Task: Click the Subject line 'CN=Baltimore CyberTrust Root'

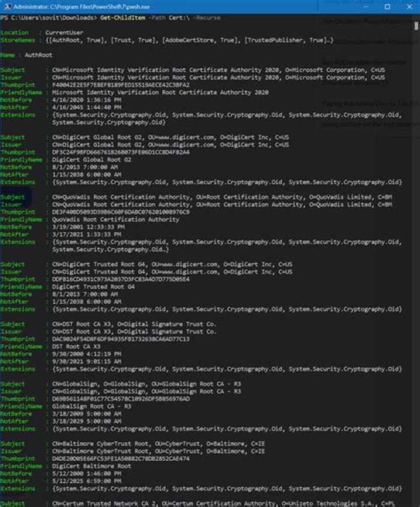Action: (x=159, y=444)
